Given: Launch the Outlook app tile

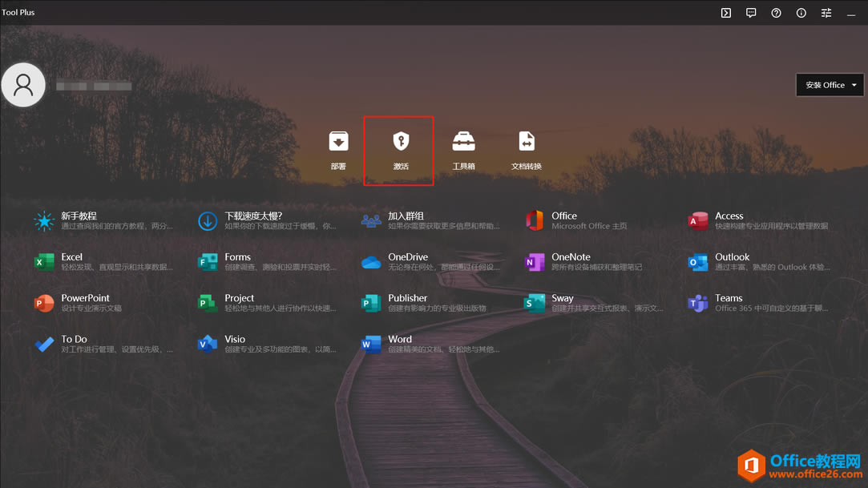Looking at the screenshot, I should (x=757, y=262).
